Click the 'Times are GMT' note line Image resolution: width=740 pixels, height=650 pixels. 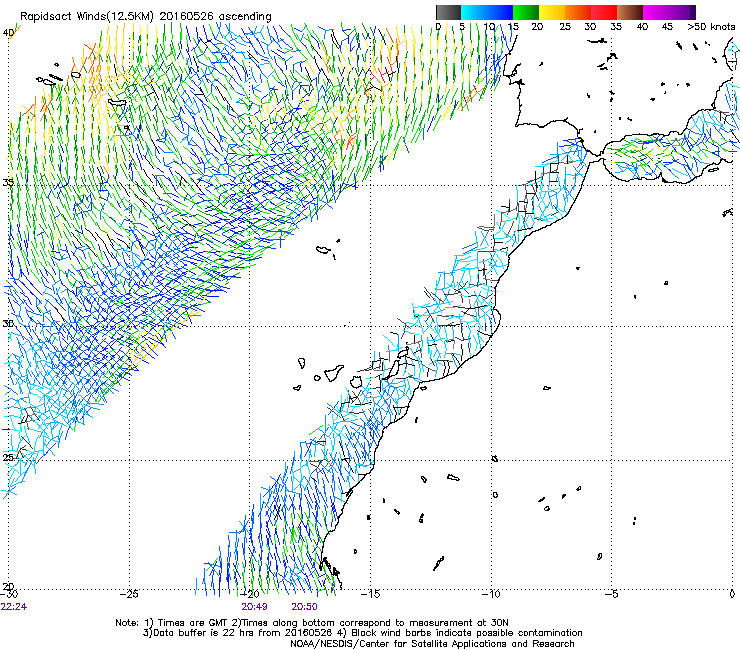tap(312, 623)
